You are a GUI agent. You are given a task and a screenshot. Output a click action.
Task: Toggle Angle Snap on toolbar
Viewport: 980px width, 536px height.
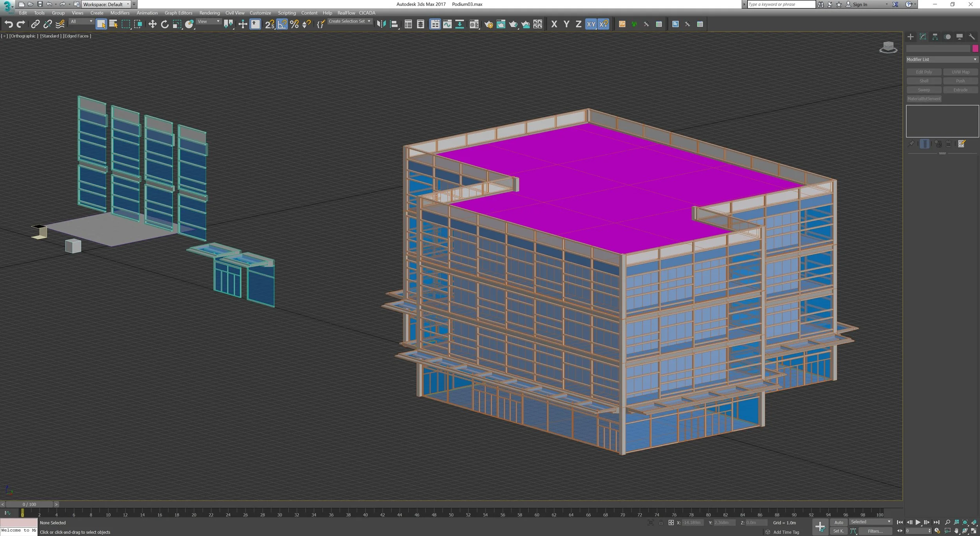click(282, 24)
